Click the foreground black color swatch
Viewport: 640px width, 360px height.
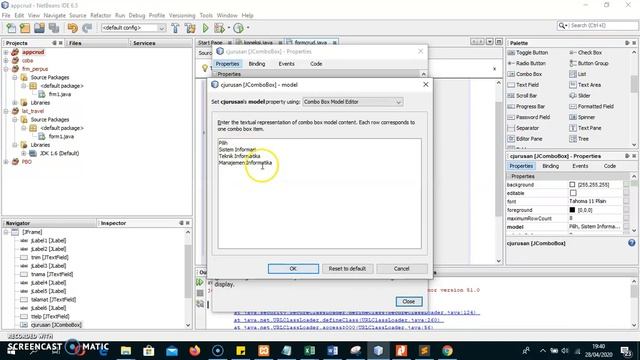pos(572,210)
